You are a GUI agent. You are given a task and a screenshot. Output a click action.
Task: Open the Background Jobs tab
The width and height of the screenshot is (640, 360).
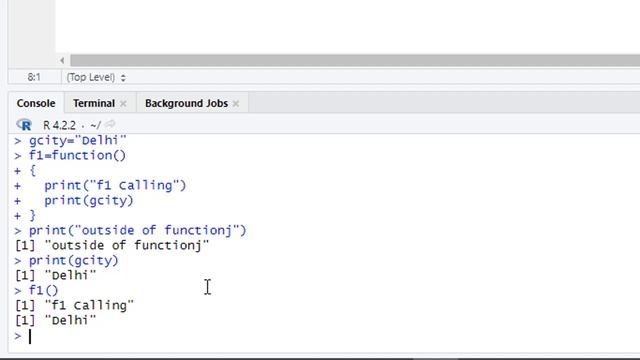click(186, 103)
